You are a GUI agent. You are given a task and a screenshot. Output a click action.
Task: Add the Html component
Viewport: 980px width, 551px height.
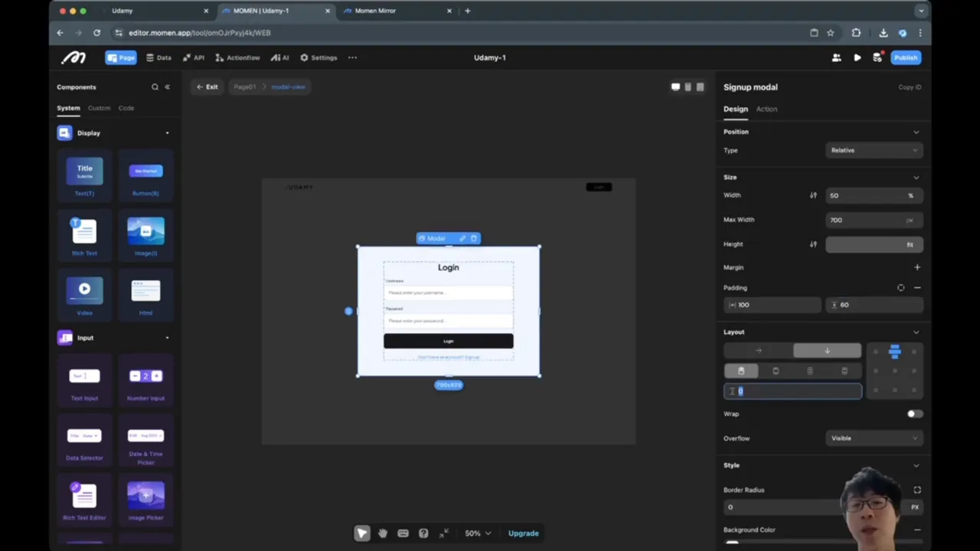pyautogui.click(x=145, y=296)
